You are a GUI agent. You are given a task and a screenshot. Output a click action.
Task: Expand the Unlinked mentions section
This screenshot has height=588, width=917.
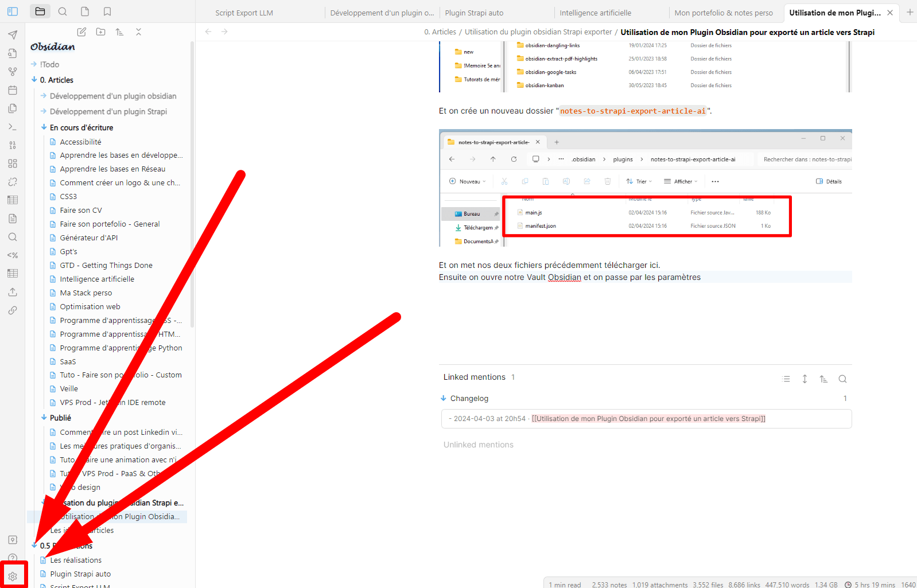coord(479,445)
